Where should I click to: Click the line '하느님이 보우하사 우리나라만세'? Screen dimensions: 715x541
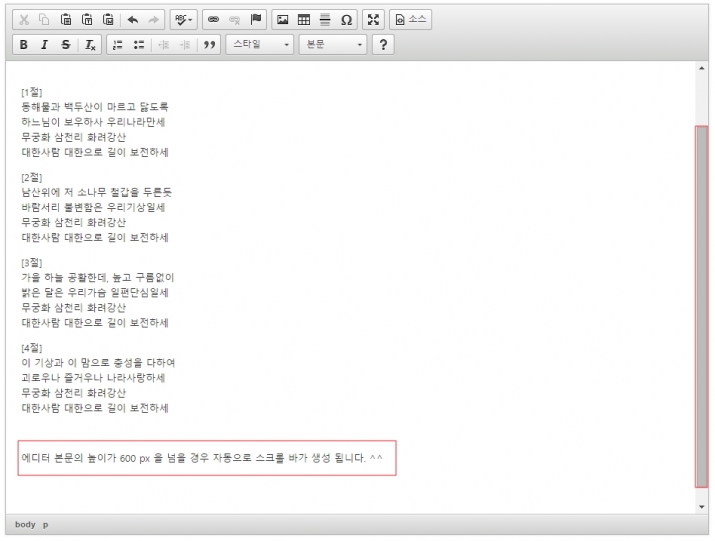click(x=93, y=122)
